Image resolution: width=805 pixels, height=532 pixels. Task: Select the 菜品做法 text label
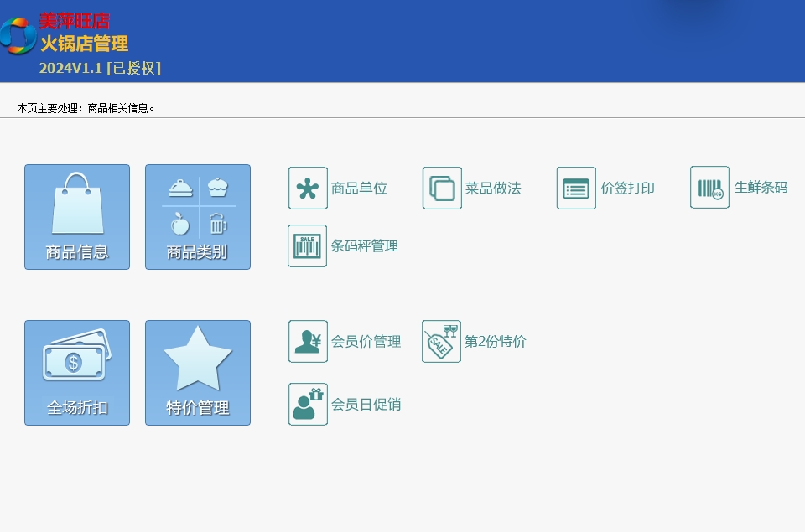[x=493, y=189]
